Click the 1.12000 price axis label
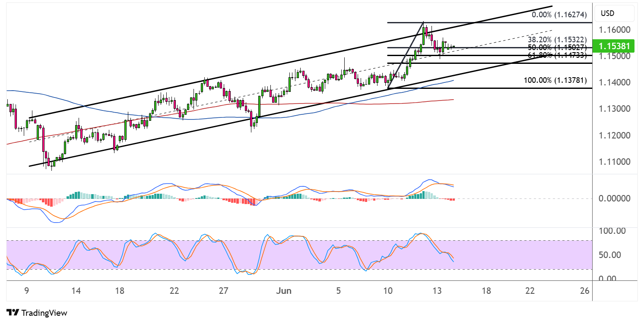Viewport: 644px width, 324px height. pos(614,135)
